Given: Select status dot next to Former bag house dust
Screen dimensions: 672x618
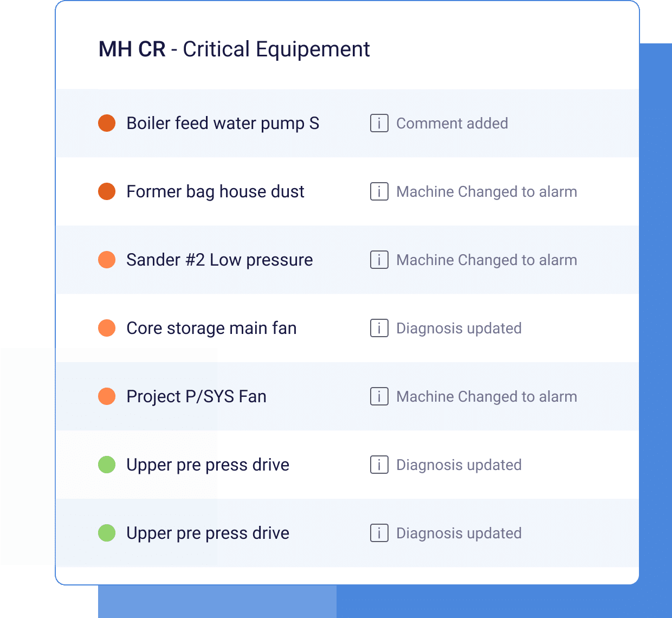Looking at the screenshot, I should click(x=107, y=192).
